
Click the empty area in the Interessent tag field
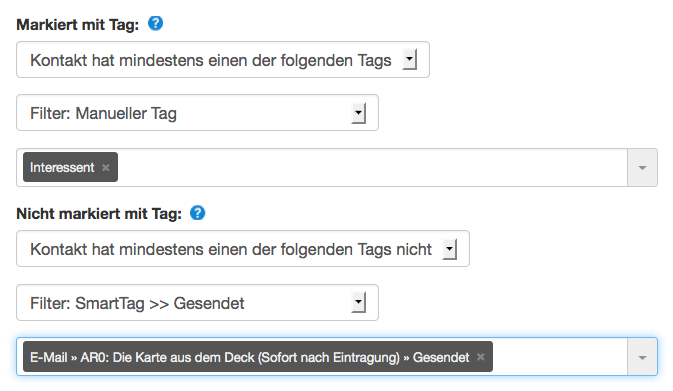click(373, 167)
